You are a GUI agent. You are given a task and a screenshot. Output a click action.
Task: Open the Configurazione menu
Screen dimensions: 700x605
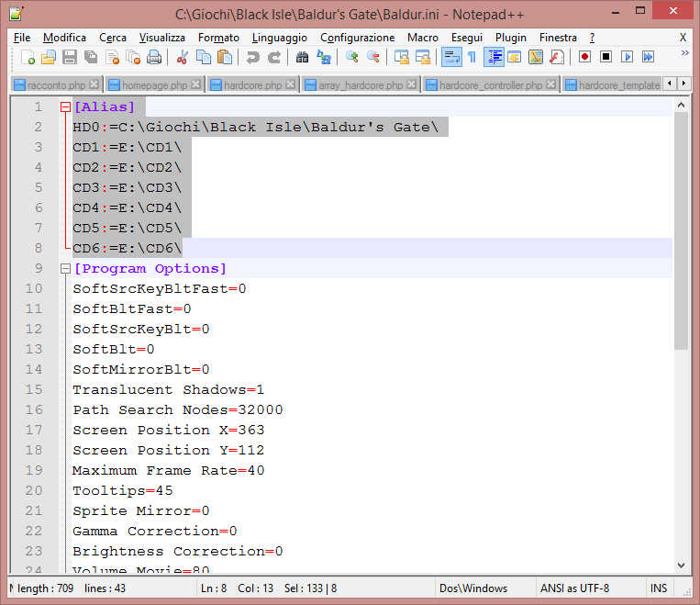pos(357,38)
